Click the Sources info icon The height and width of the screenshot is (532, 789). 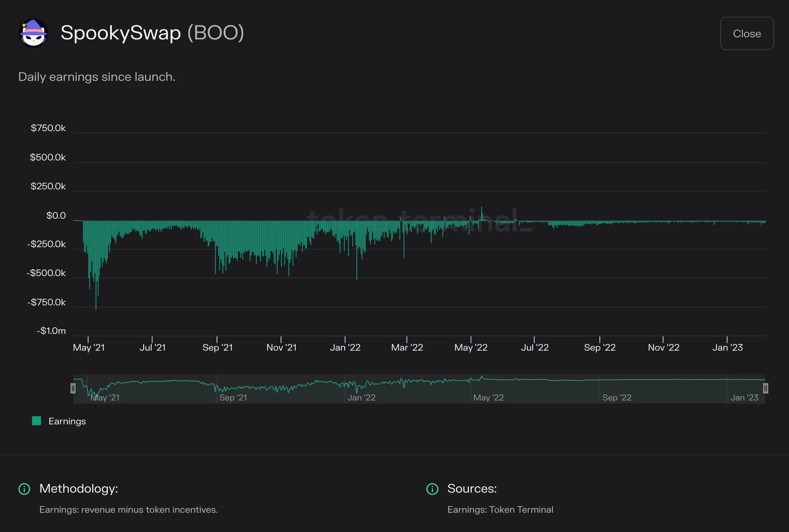(x=432, y=489)
